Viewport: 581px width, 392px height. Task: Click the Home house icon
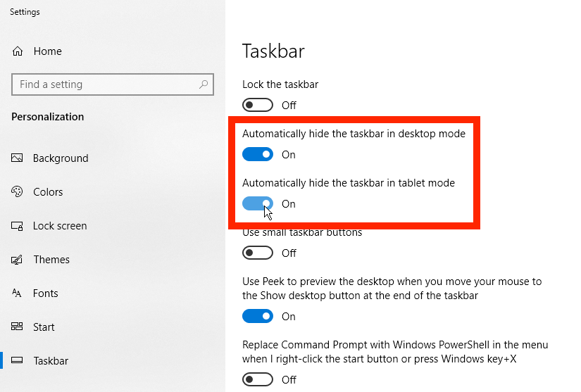tap(18, 51)
